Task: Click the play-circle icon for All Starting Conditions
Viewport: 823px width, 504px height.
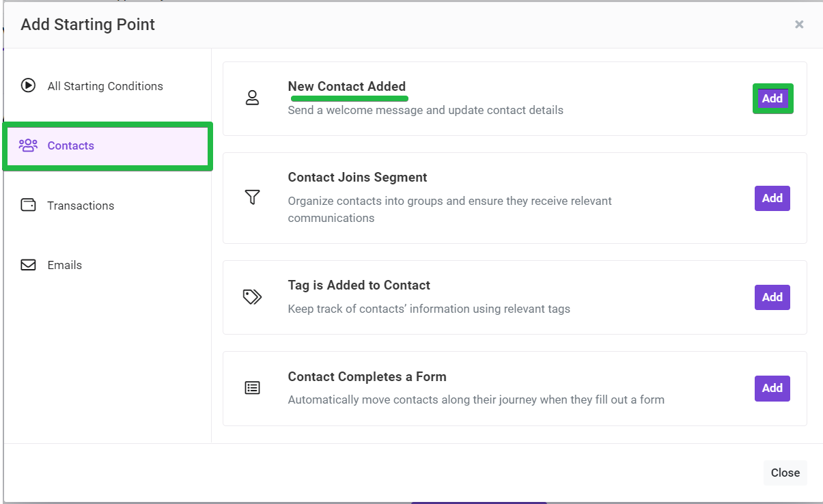Action: click(28, 85)
